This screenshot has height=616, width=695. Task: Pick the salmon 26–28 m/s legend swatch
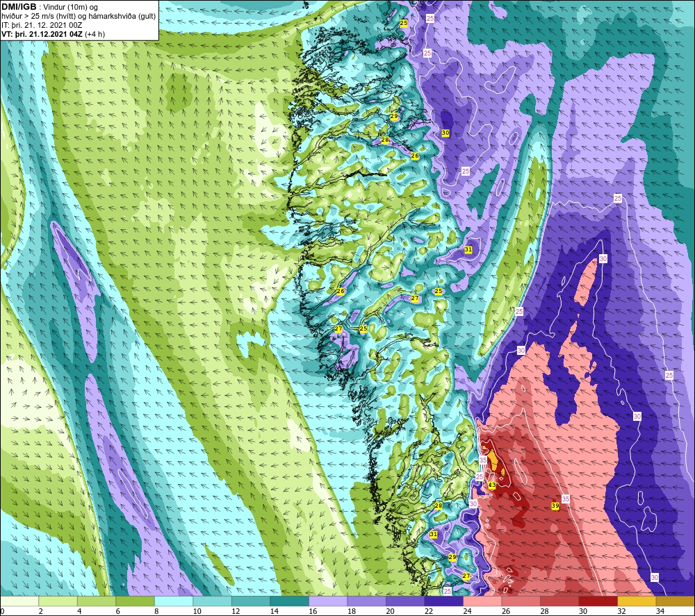click(x=521, y=601)
